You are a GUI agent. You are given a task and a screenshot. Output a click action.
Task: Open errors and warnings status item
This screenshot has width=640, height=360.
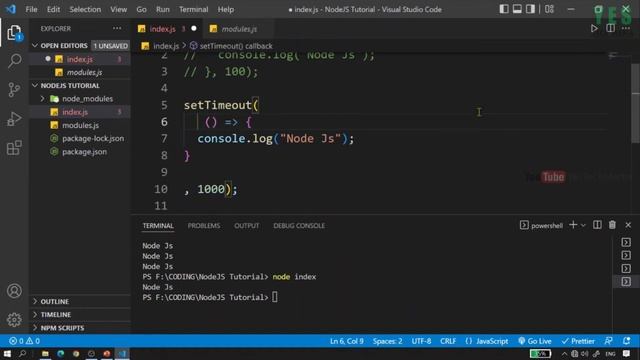pos(24,341)
